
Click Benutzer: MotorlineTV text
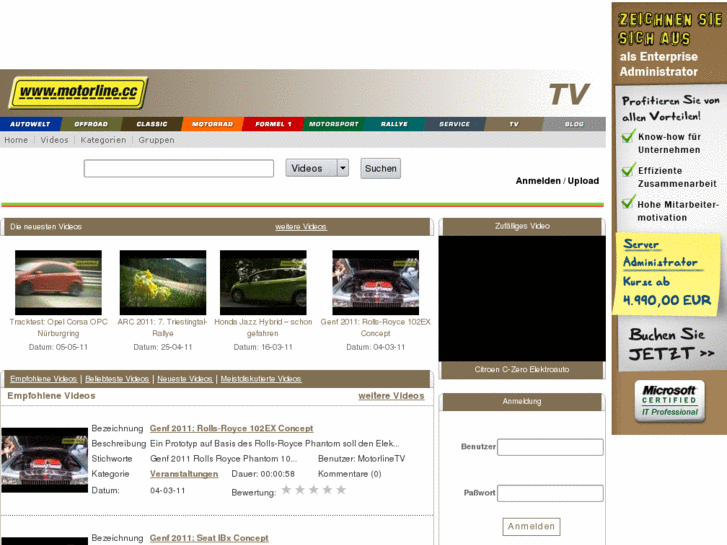tap(362, 459)
